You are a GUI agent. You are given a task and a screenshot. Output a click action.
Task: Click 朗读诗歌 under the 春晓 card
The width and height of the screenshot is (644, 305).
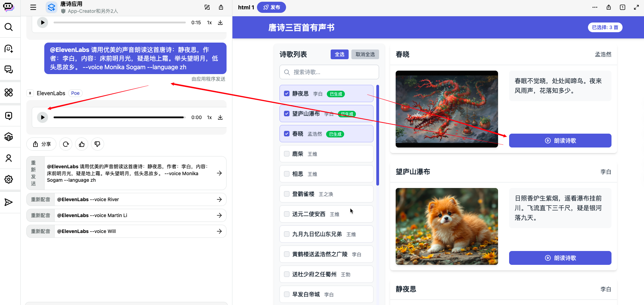[x=560, y=141]
